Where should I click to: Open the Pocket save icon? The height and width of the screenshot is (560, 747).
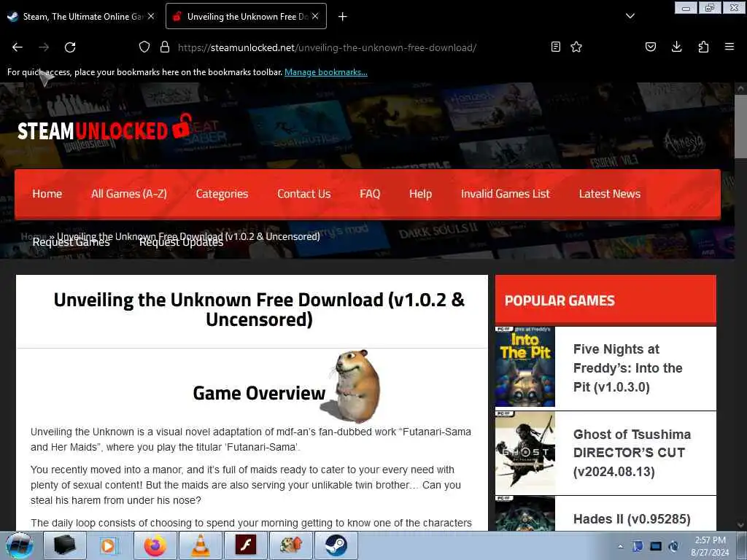coord(650,47)
